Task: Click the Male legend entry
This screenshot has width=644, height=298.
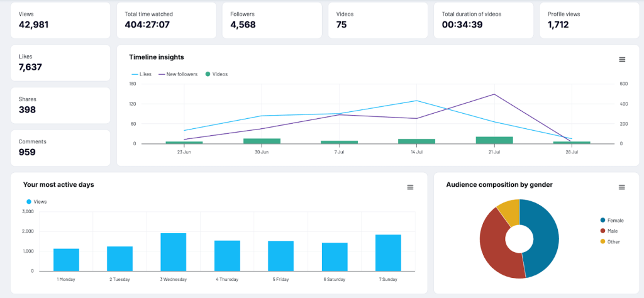Action: (609, 231)
